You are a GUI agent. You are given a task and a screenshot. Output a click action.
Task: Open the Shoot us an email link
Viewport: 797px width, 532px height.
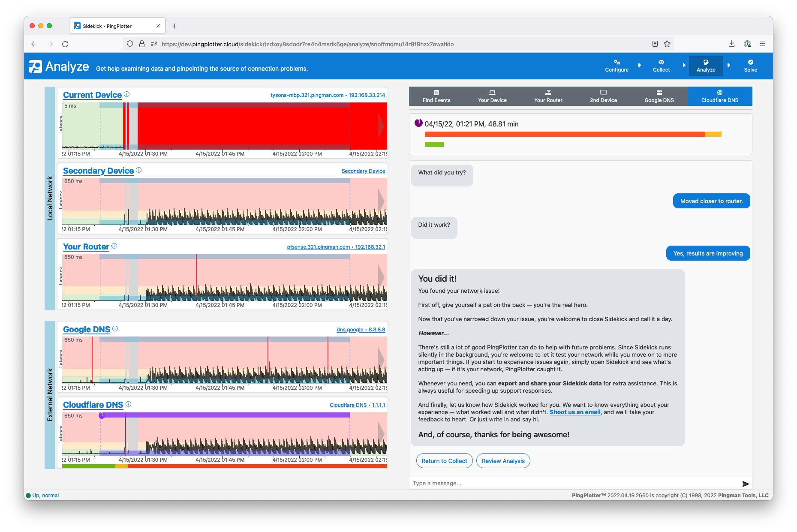coord(575,412)
